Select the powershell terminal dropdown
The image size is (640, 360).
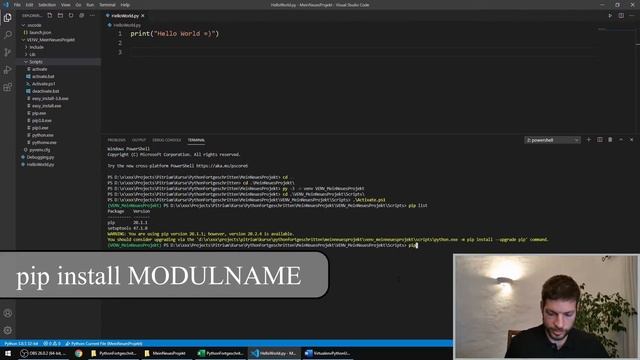point(552,140)
